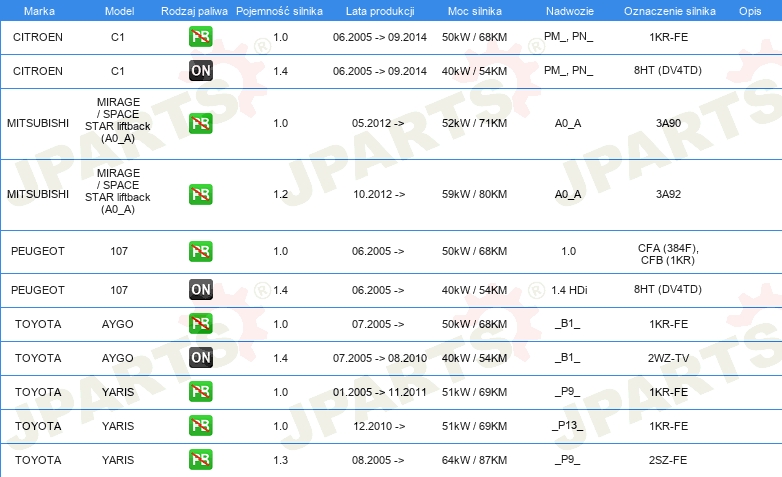Screen dimensions: 782x477
Task: Click petrol fuel icon in Citroen C1 1.0 row
Action: [200, 37]
